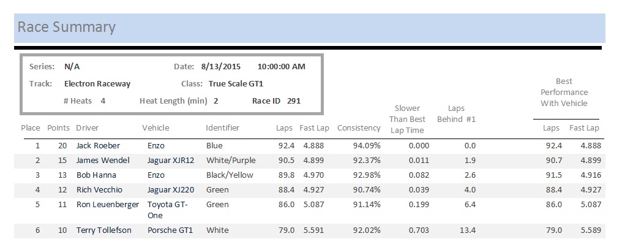The width and height of the screenshot is (644, 247).
Task: Click consistency value 94.09%
Action: [367, 145]
